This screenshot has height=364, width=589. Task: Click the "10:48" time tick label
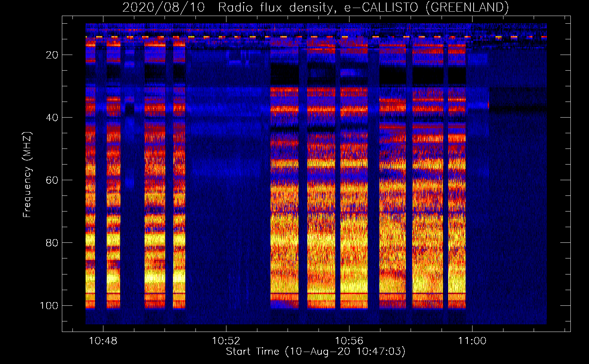point(103,341)
